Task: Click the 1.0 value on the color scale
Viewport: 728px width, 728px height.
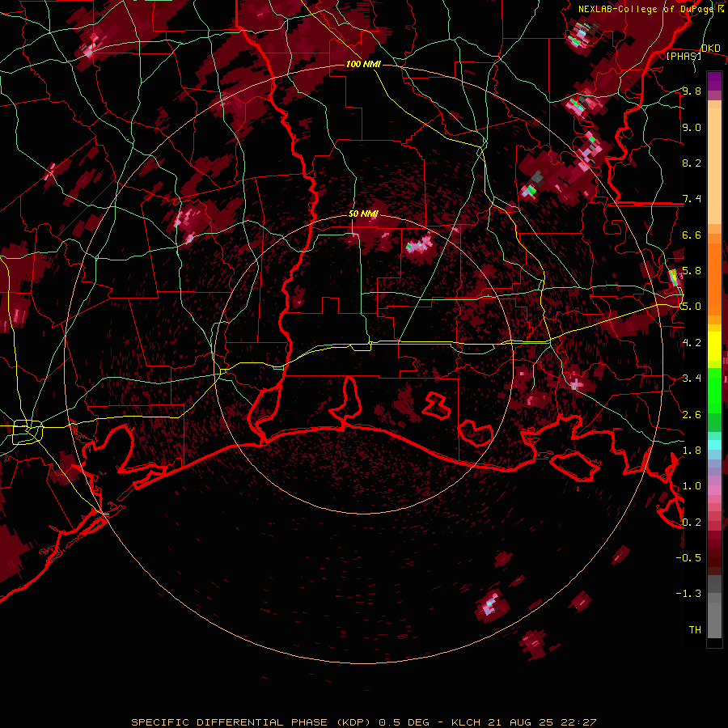Action: (x=692, y=486)
